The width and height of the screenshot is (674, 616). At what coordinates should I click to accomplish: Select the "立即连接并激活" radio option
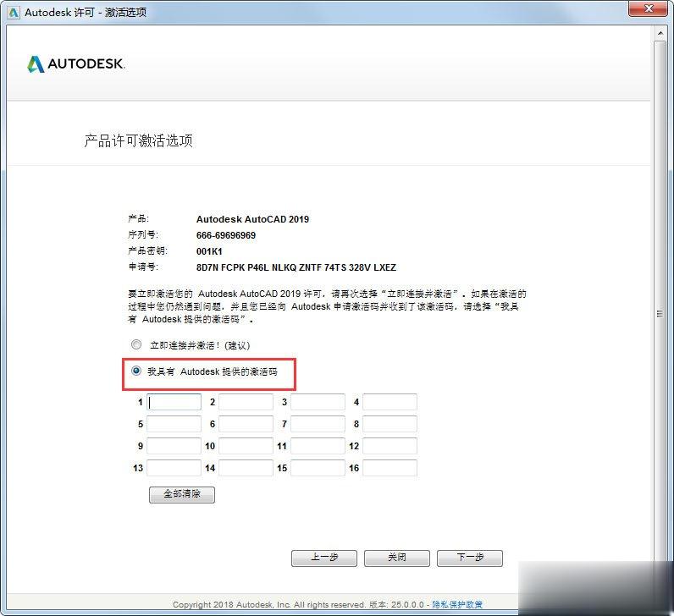pos(136,344)
